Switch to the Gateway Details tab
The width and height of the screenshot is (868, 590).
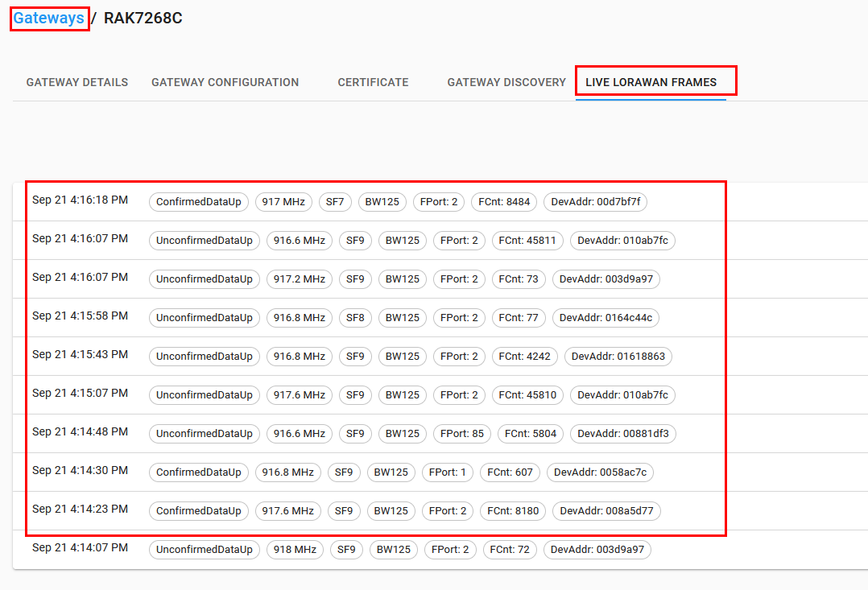coord(77,82)
